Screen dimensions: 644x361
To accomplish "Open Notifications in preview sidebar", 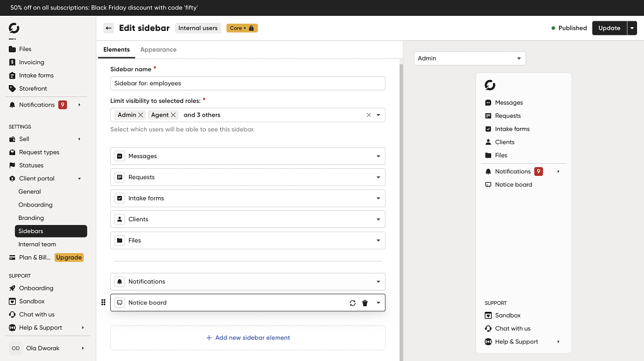I will coord(512,171).
